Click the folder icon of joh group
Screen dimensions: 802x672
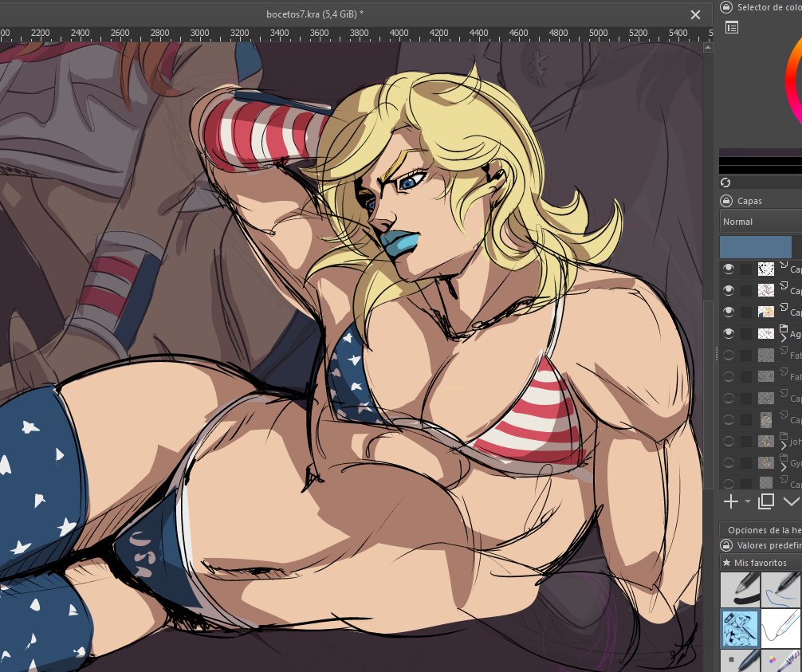pyautogui.click(x=784, y=436)
